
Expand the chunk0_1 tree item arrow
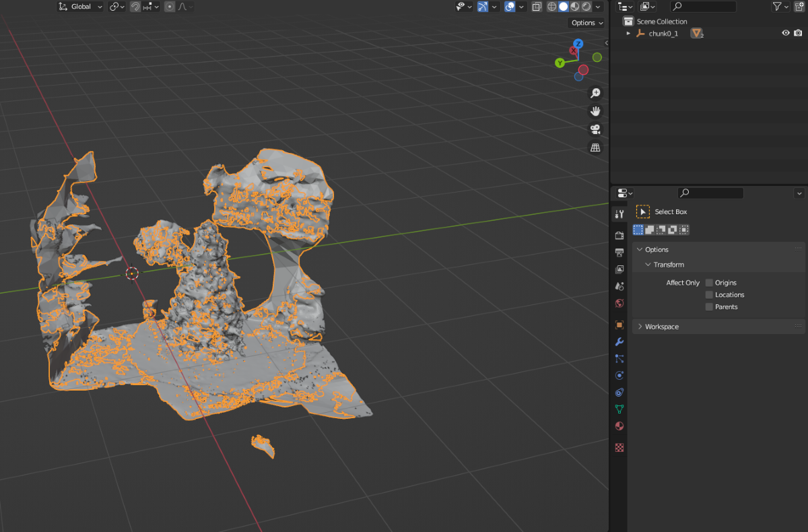628,33
